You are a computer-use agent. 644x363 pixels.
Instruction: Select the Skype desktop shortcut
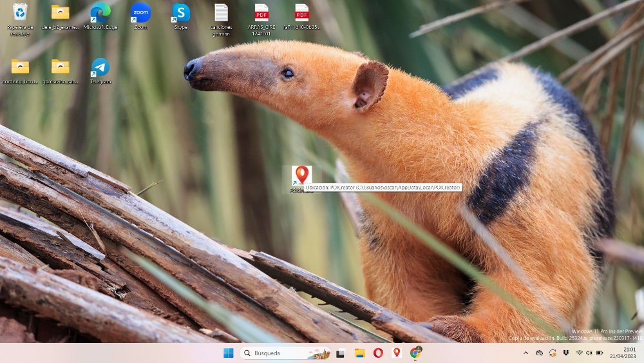pyautogui.click(x=181, y=13)
